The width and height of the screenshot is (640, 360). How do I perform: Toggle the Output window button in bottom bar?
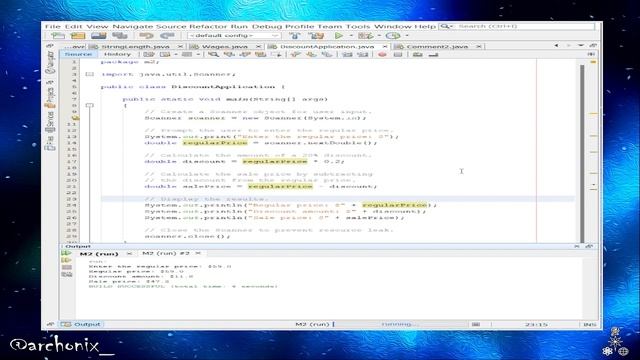pyautogui.click(x=81, y=324)
